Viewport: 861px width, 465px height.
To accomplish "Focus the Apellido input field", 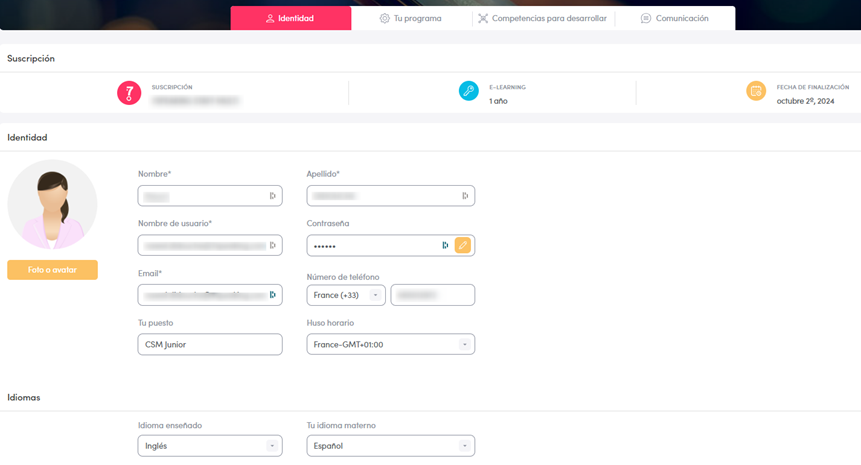I will coord(390,196).
